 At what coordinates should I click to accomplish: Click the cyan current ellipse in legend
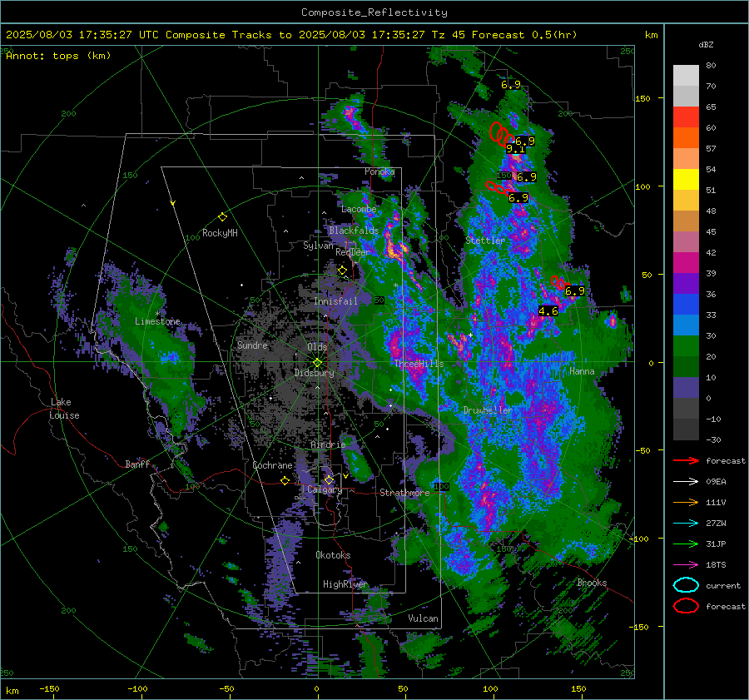coord(686,585)
